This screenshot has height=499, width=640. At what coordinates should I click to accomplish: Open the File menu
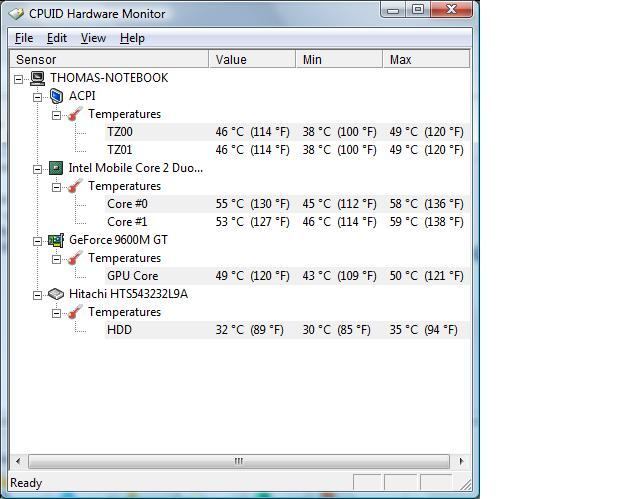pyautogui.click(x=24, y=38)
